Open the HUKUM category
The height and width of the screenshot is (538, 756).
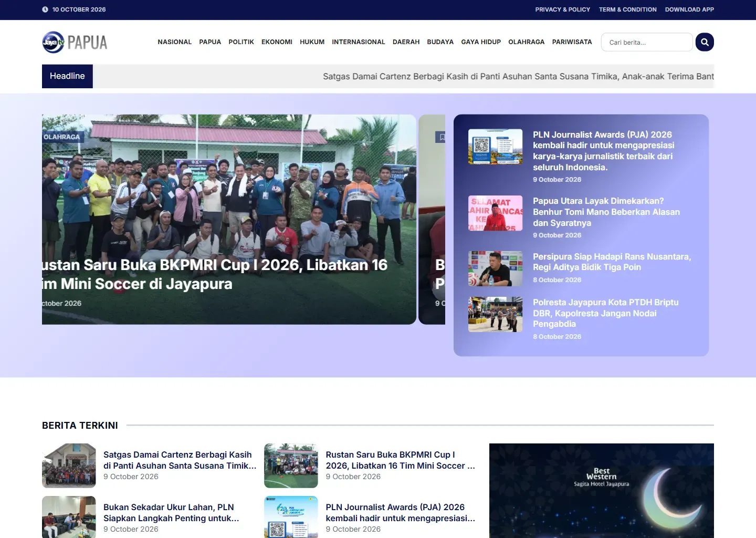312,42
